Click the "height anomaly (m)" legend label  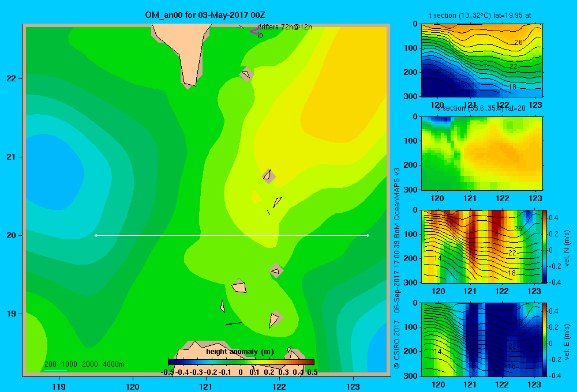(240, 352)
